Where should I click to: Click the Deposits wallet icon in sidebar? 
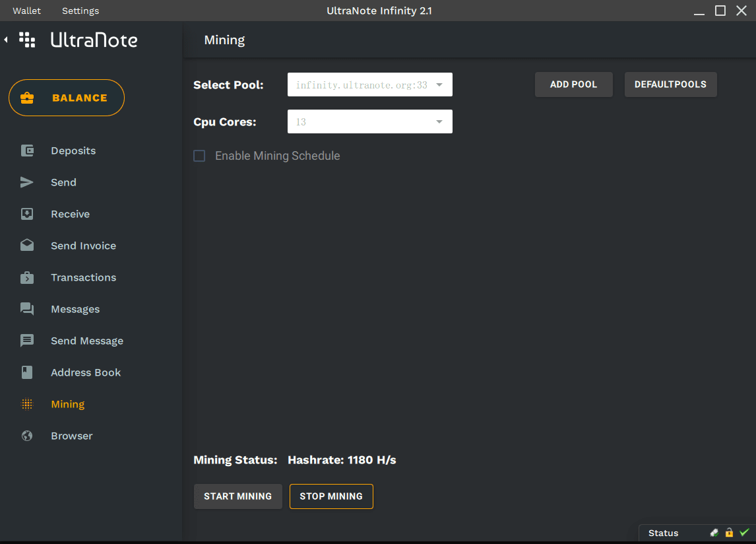(x=27, y=151)
